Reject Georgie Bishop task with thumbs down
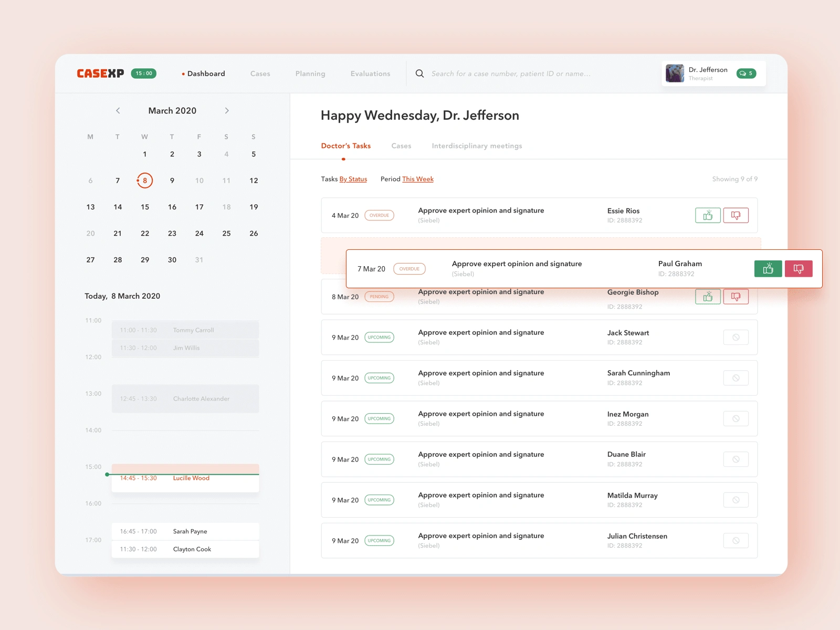The height and width of the screenshot is (630, 840). (x=736, y=297)
